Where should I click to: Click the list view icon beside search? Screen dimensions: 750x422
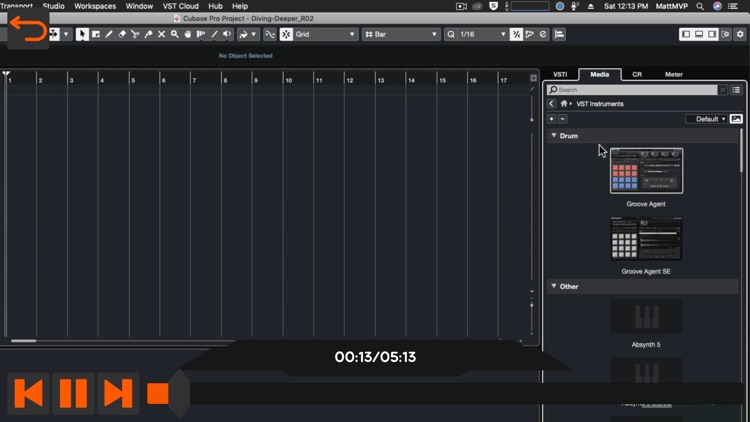point(736,90)
